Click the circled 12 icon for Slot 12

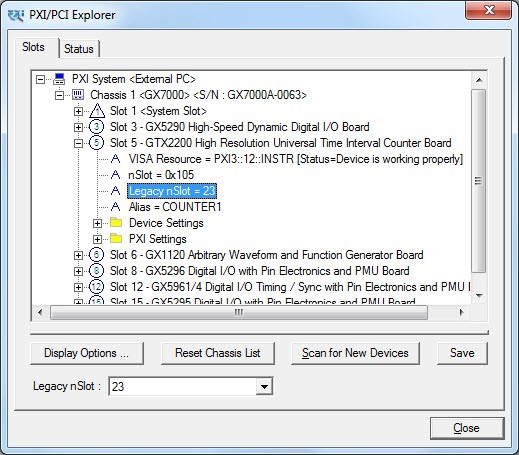[97, 287]
